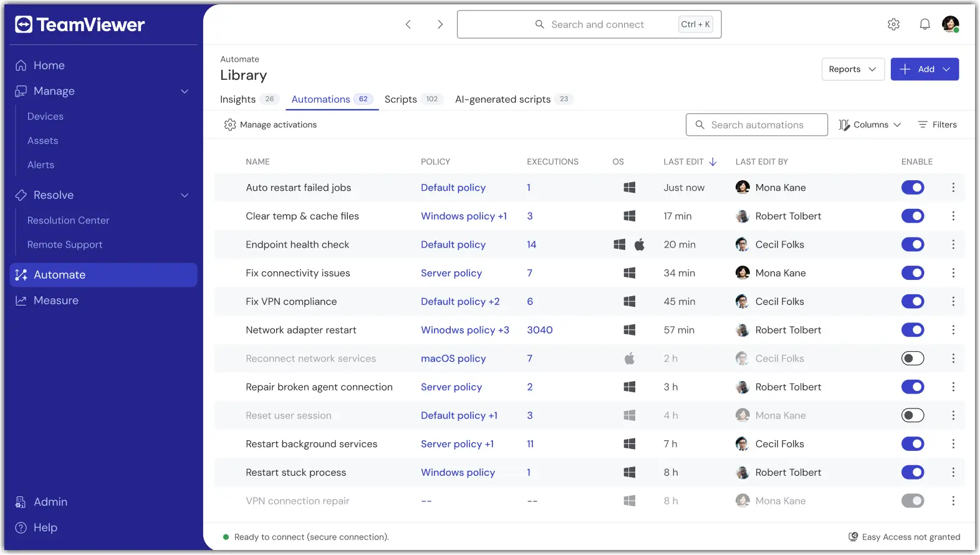Click the Help question mark icon
Screen dimensions: 980x555
(21, 528)
